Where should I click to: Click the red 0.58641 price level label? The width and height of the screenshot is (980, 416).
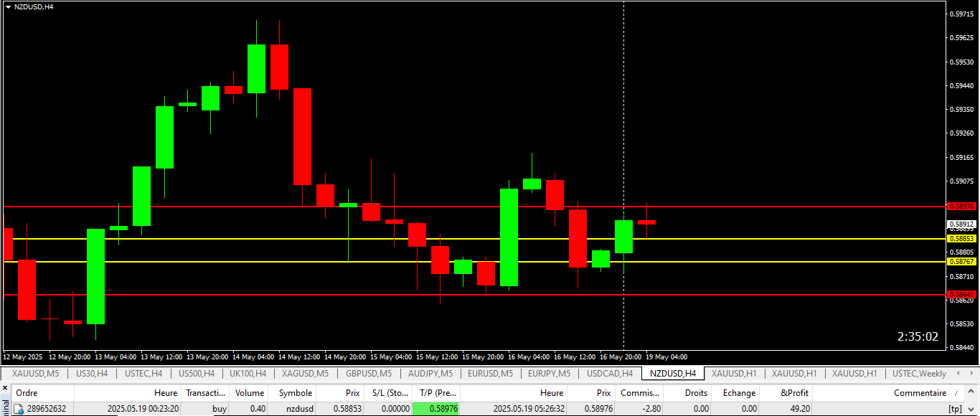click(x=961, y=294)
